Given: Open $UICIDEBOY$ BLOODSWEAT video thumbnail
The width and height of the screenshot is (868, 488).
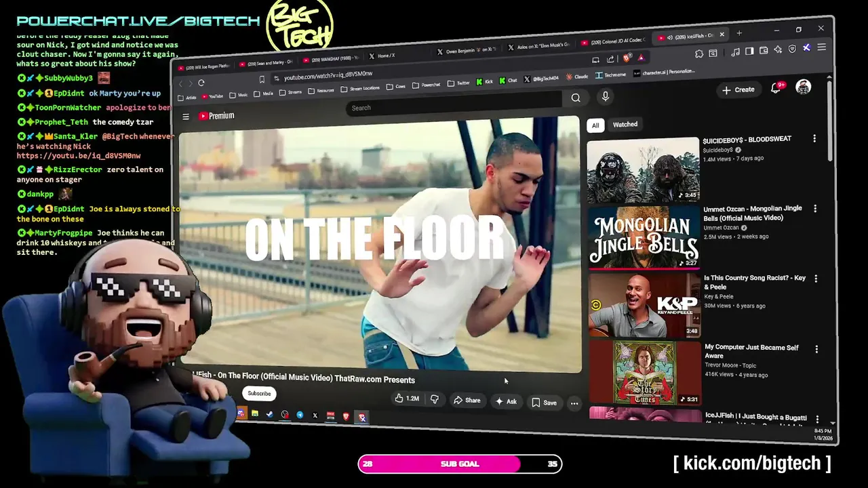Looking at the screenshot, I should click(643, 169).
